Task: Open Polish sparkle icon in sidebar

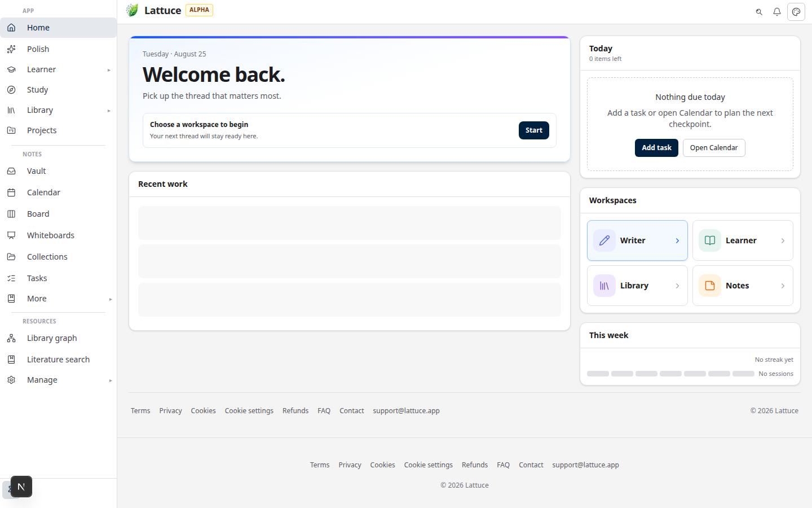Action: tap(11, 49)
